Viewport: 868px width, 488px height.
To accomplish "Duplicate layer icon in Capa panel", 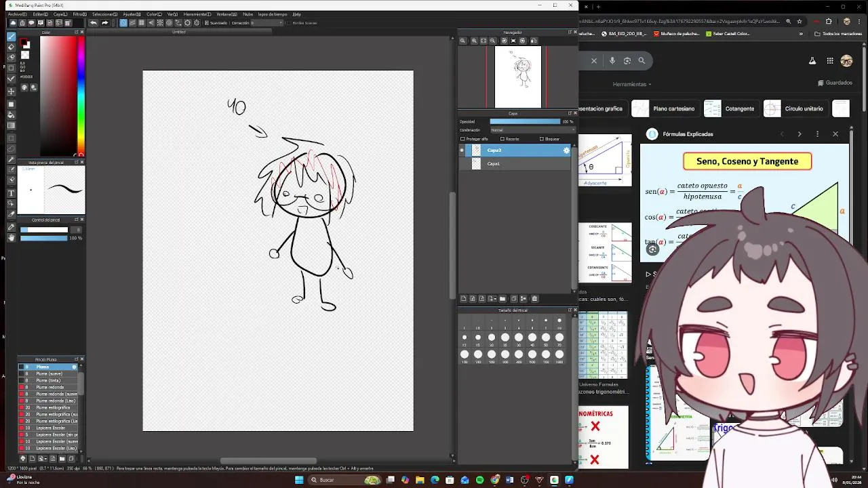I will click(514, 298).
